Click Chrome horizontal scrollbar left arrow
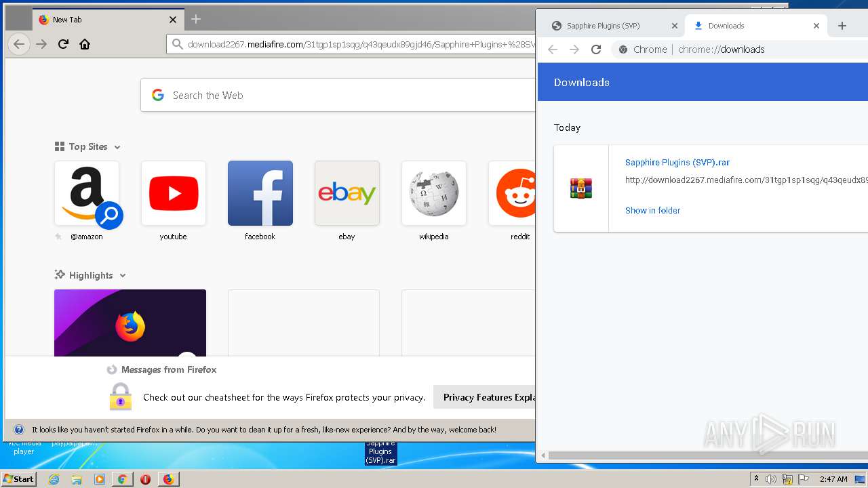 point(543,455)
